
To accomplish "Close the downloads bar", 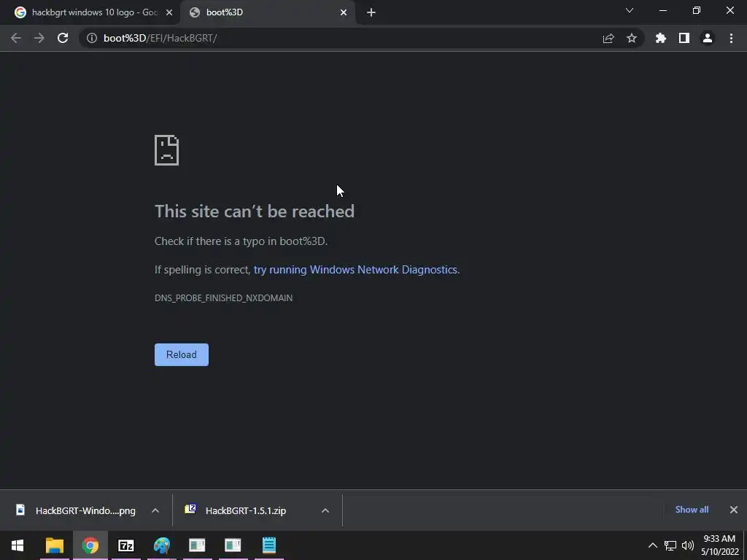I will click(x=734, y=510).
